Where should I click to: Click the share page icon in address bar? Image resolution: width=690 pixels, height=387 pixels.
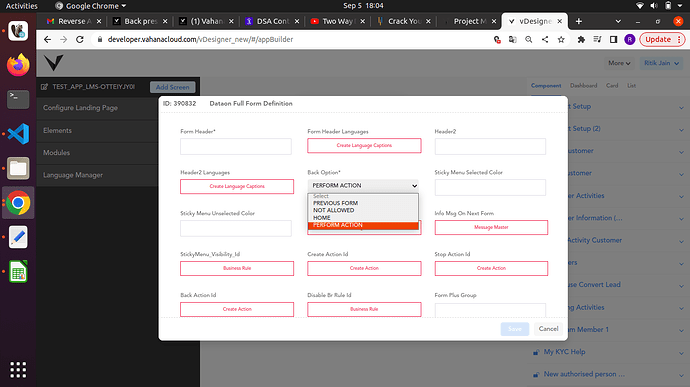[x=545, y=40]
